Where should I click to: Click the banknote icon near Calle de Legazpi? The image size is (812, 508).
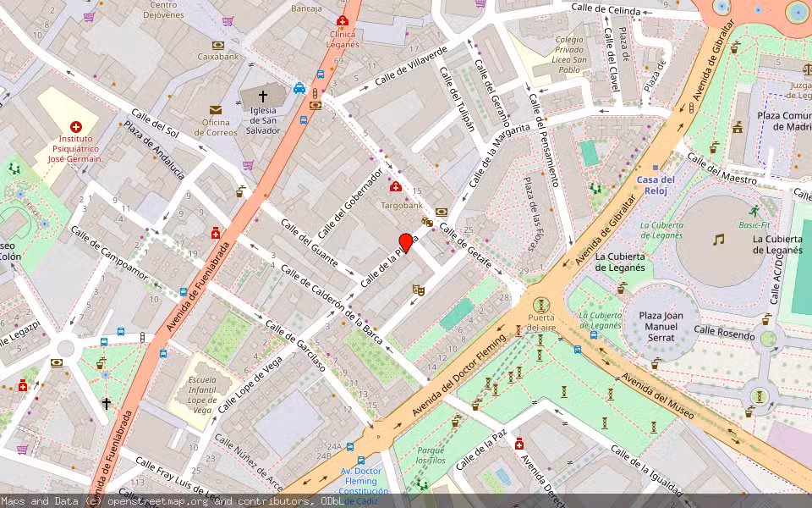[57, 363]
